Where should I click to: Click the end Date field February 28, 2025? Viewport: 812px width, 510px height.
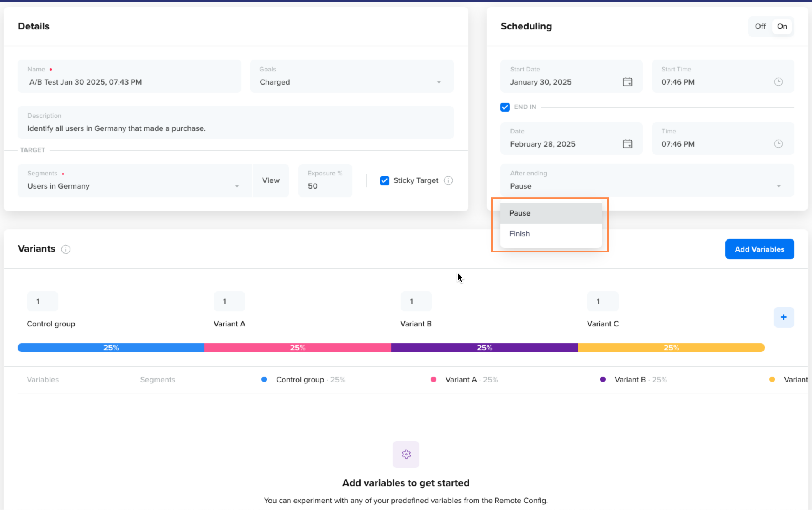[x=571, y=138]
